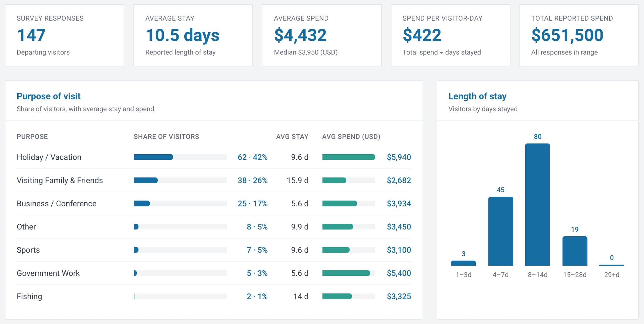Click the $3,325 average spend value
Screen dimensions: 644x324
click(399, 297)
